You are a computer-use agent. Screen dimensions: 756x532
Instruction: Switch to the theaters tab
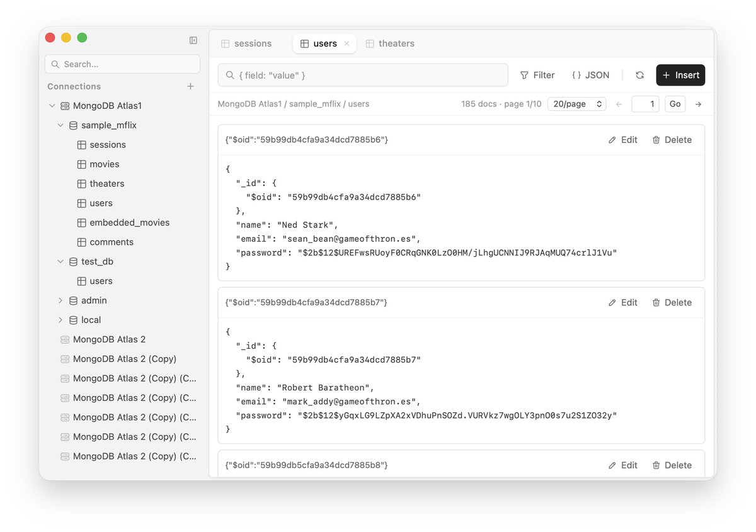tap(390, 43)
